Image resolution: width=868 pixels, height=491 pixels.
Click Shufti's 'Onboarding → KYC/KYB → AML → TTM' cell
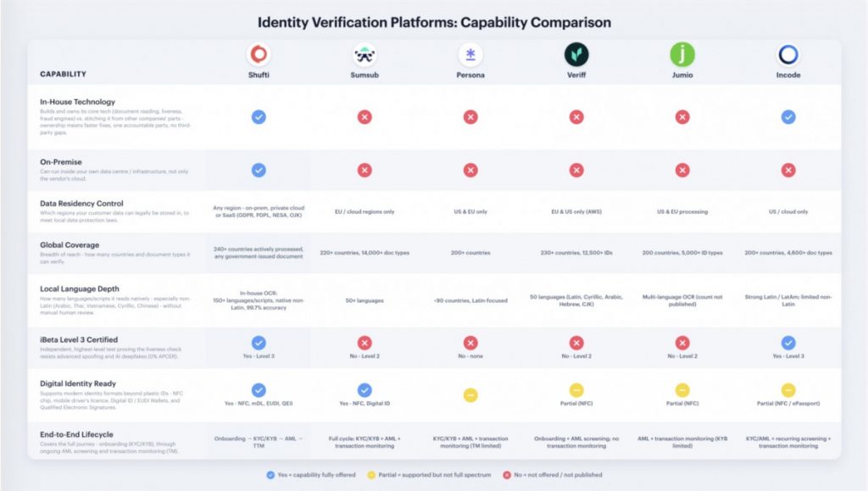pos(259,442)
